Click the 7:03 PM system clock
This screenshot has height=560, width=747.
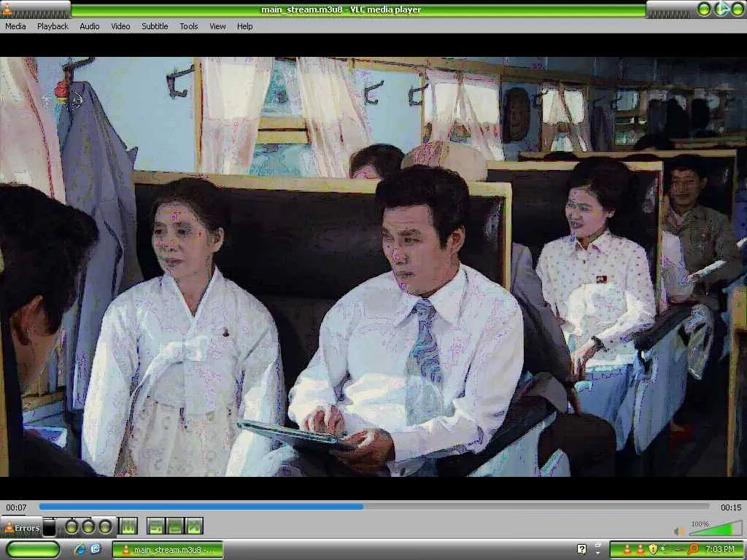(x=720, y=550)
